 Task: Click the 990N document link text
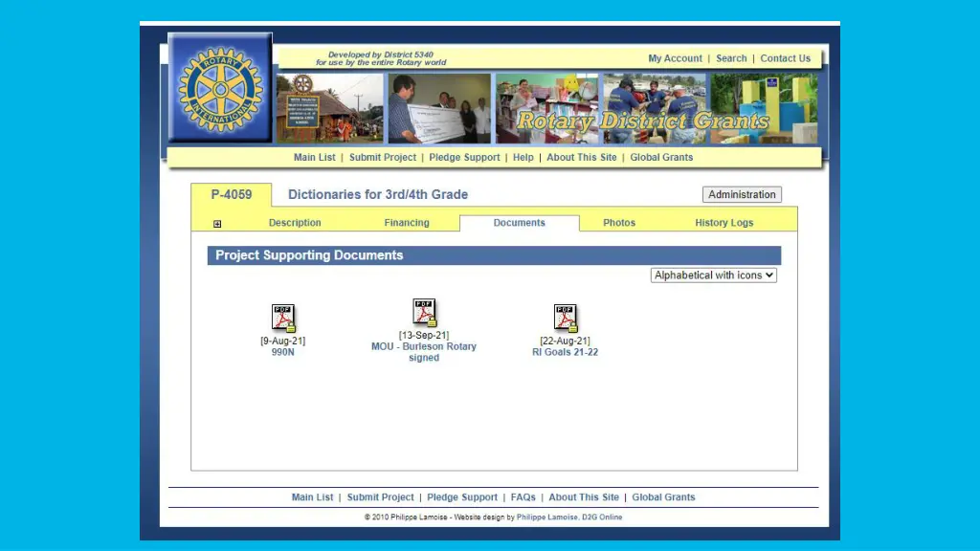282,352
